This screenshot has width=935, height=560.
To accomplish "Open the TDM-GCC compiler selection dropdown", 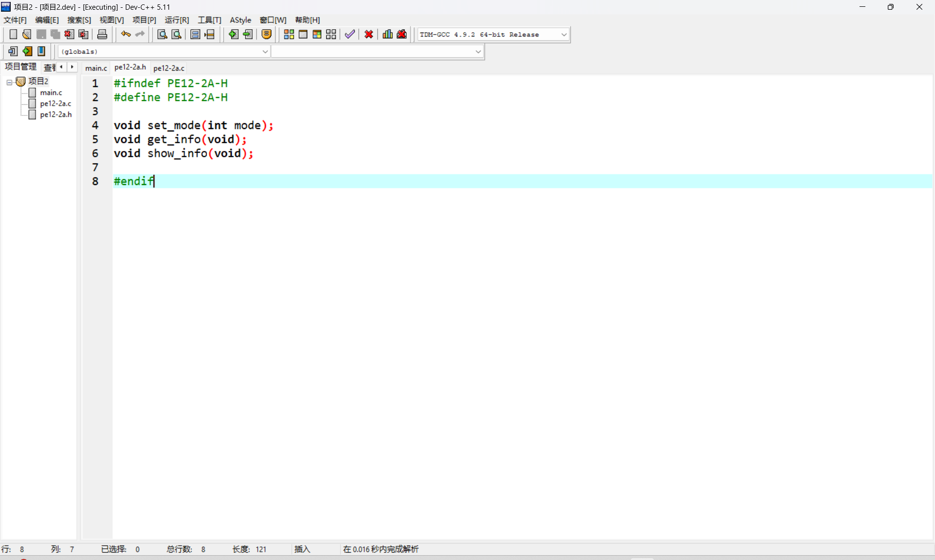I will [x=563, y=35].
